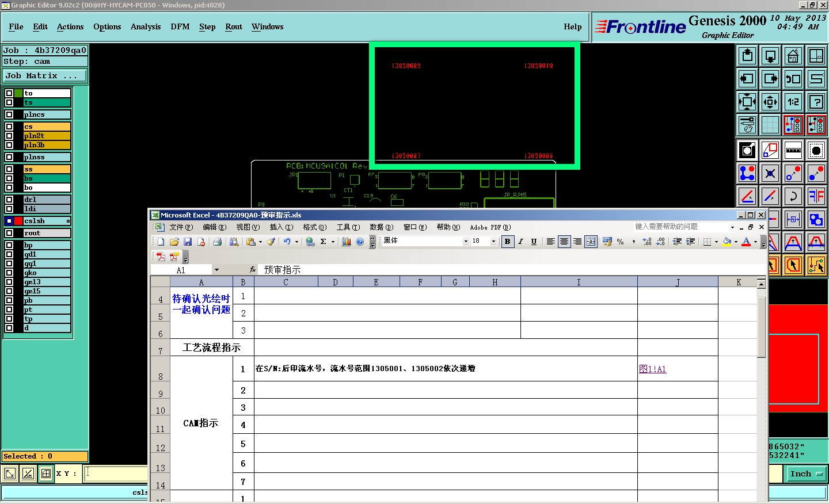Open the Genesis DFM menu
This screenshot has width=829, height=504.
(x=180, y=26)
